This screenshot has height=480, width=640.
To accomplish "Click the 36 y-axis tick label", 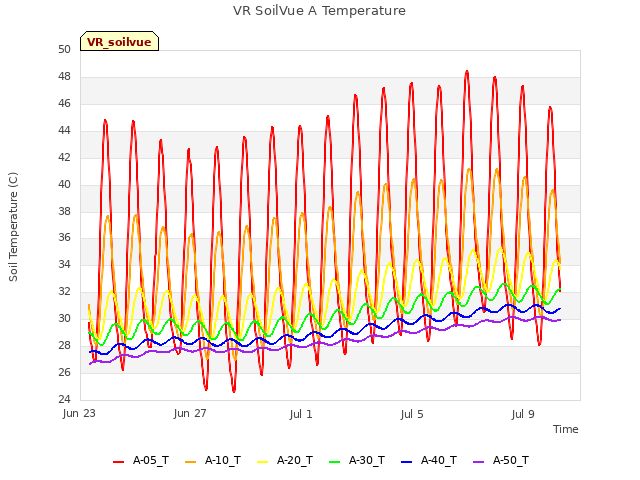I will coord(64,237).
